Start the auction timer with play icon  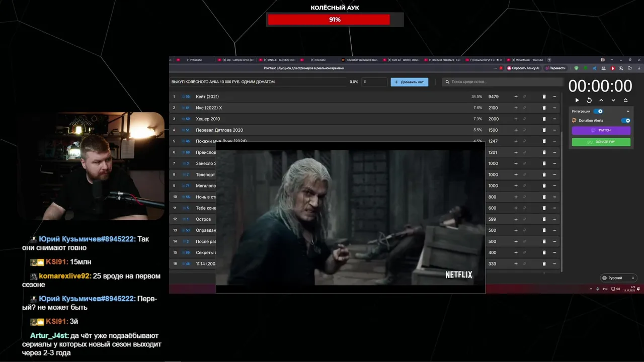(x=577, y=100)
